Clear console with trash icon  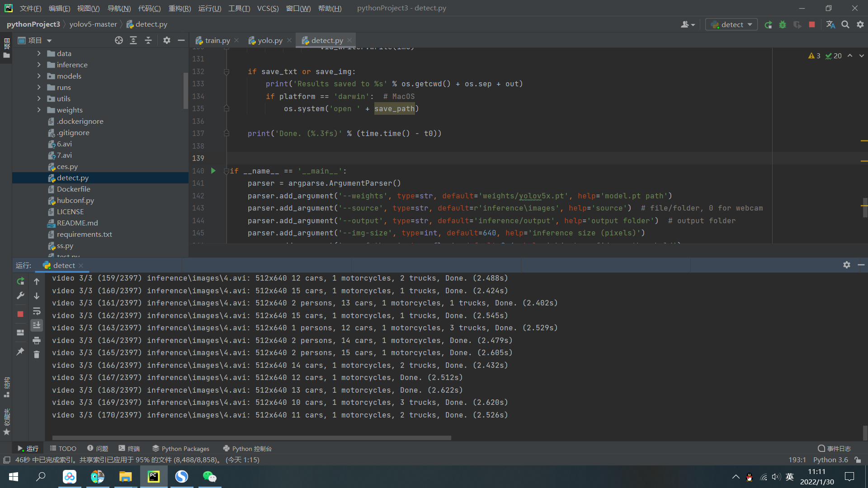coord(37,355)
